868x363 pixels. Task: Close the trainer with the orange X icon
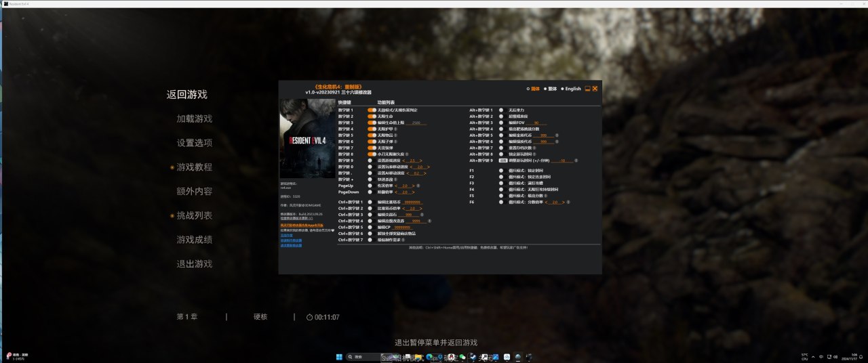595,89
